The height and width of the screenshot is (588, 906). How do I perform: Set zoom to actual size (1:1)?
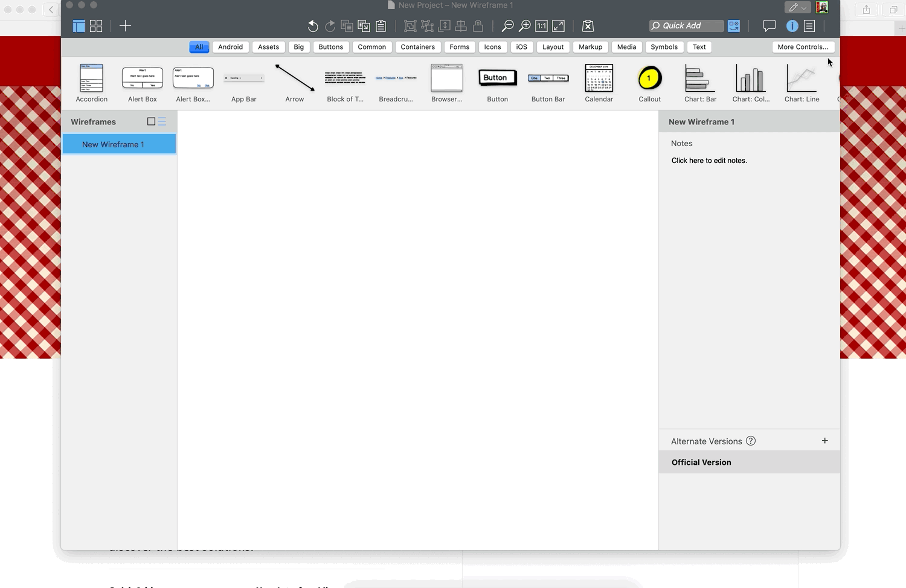coord(542,26)
